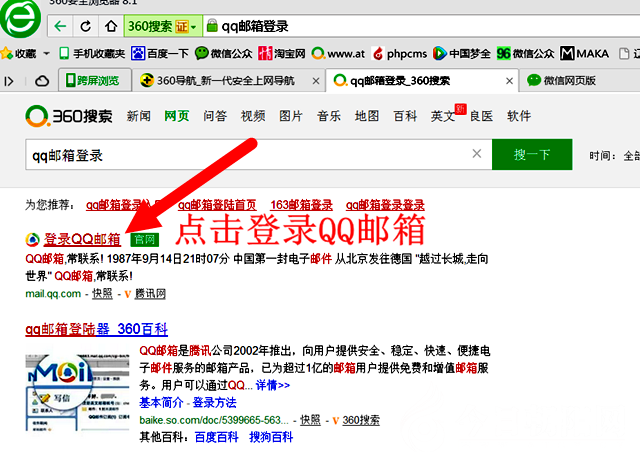
Task: Click suggested search 163邮箱登录
Action: pyautogui.click(x=302, y=205)
